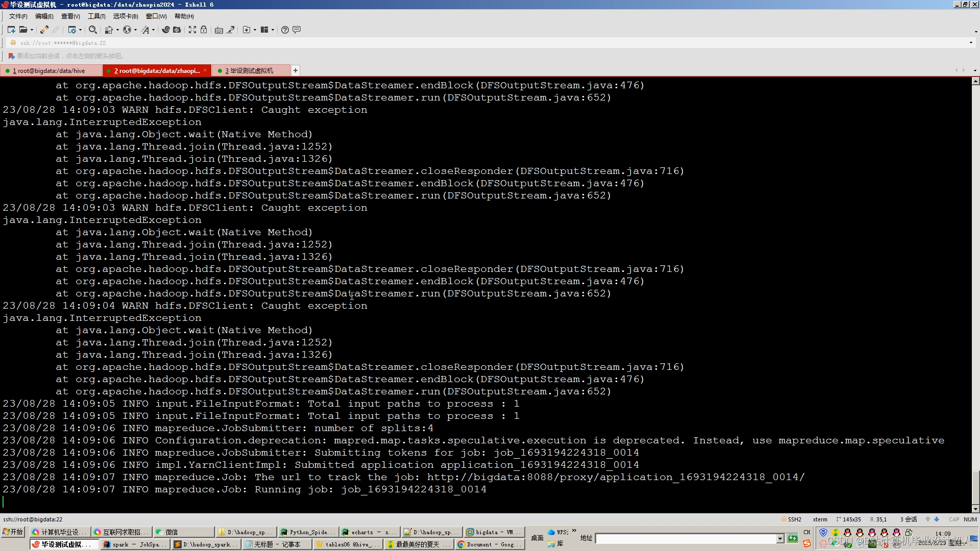Click the plus button to add tab
This screenshot has width=980, height=551.
tap(296, 70)
